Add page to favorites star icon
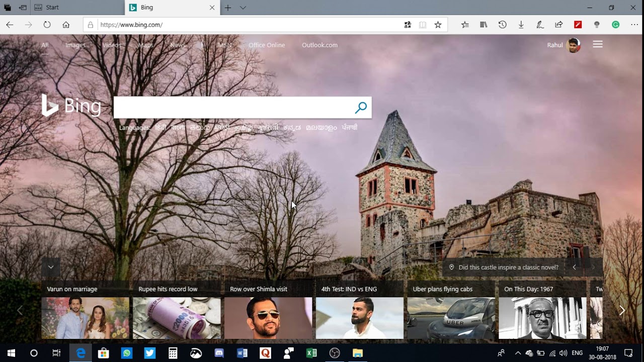The width and height of the screenshot is (644, 362). 438,25
